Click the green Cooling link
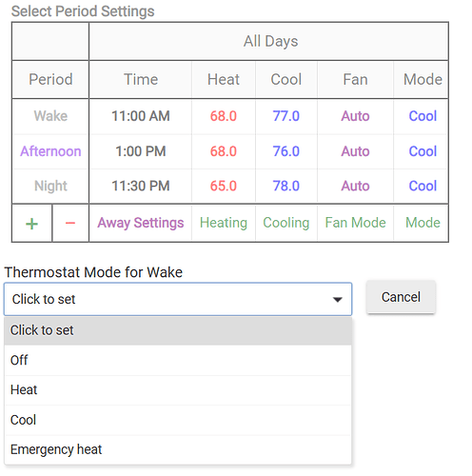The image size is (472, 476). tap(286, 223)
